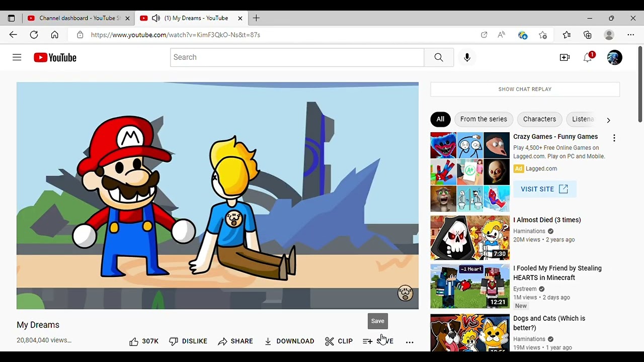The width and height of the screenshot is (644, 362).
Task: Save the video to a playlist
Action: point(378,341)
